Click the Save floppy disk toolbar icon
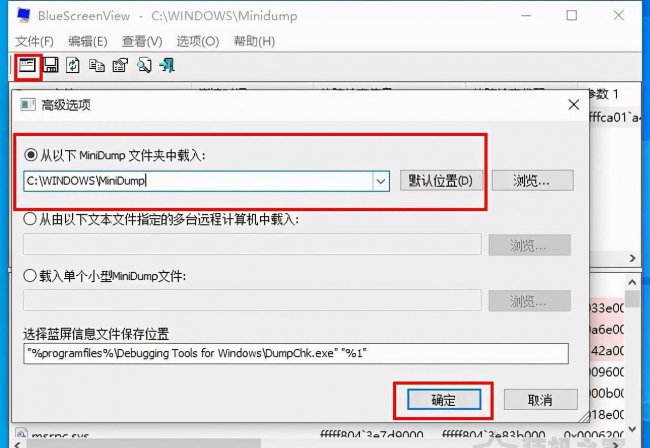 point(51,65)
